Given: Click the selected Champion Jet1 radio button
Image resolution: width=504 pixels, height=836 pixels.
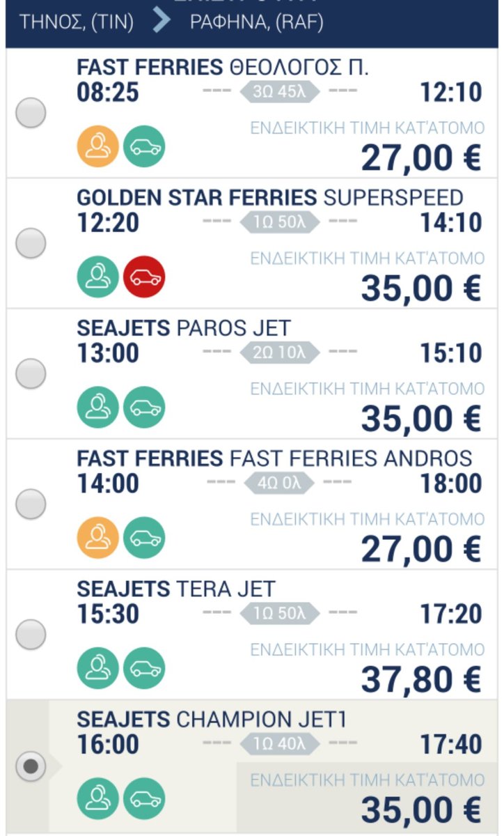Looking at the screenshot, I should coord(31,766).
